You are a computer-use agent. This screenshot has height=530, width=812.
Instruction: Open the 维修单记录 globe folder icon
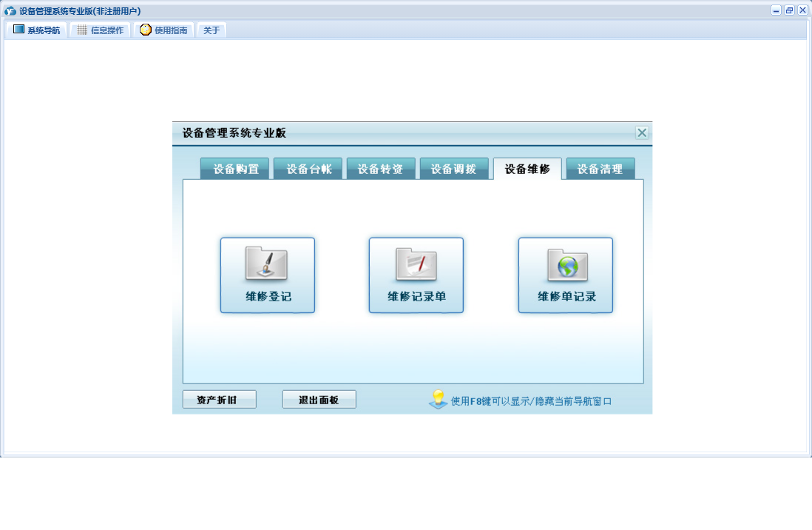[567, 264]
